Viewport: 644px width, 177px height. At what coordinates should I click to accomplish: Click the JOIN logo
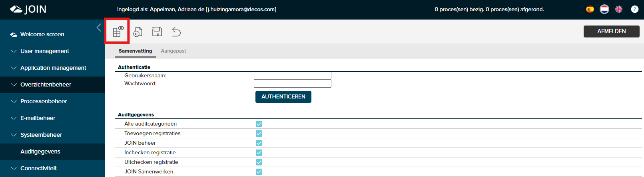tap(28, 9)
